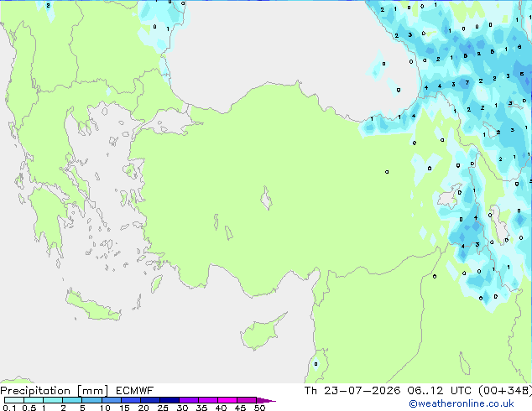Click the ECMWF model label
This screenshot has width=532, height=411.
tap(135, 391)
